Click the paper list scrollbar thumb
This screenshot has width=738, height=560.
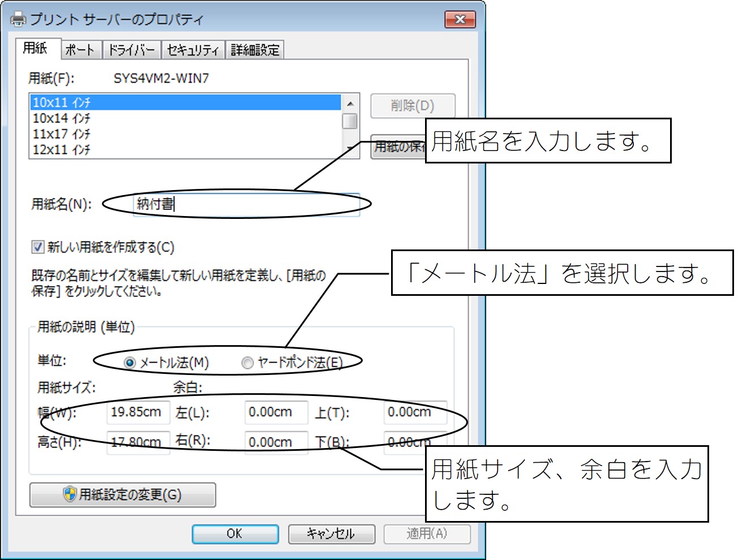(350, 121)
